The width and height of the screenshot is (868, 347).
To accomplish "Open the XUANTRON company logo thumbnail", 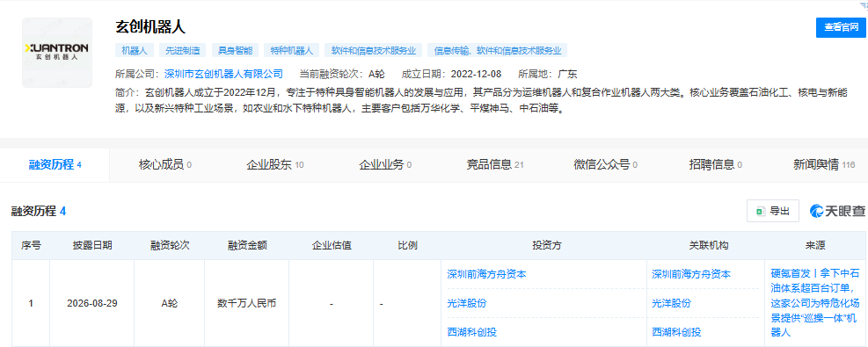I will coord(57,53).
